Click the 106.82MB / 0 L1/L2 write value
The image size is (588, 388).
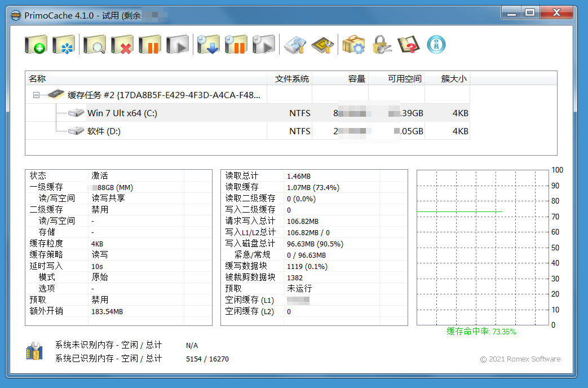[x=308, y=233]
